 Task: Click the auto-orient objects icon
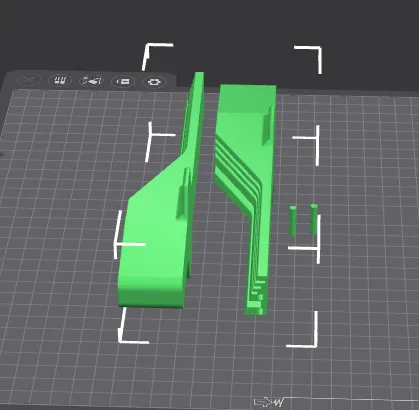tap(92, 81)
